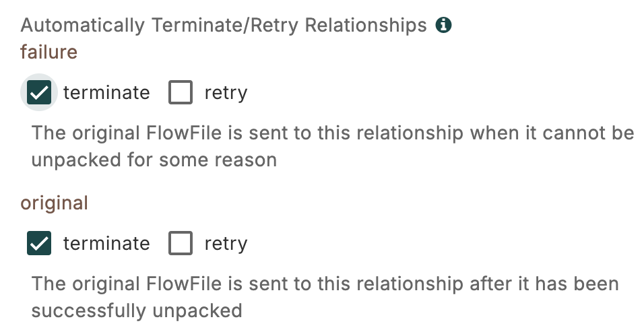Screen dimensions: 644x334
Task: Select the failure relationship name
Action: click(49, 52)
